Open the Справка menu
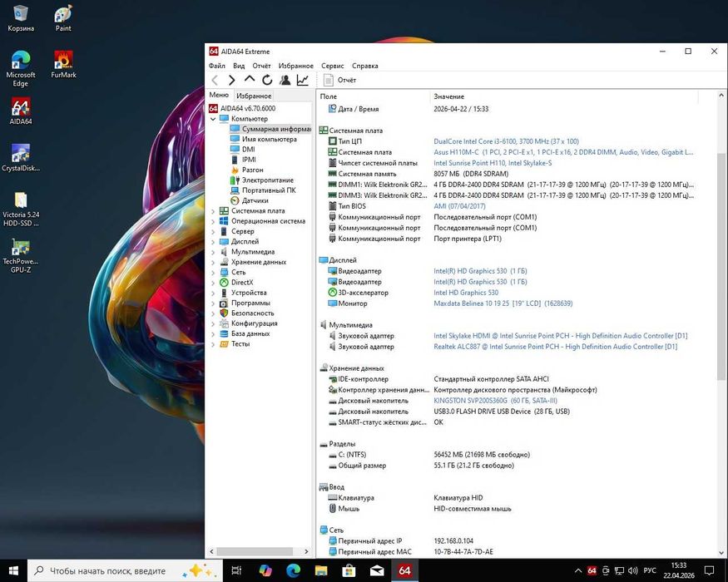 coord(365,66)
